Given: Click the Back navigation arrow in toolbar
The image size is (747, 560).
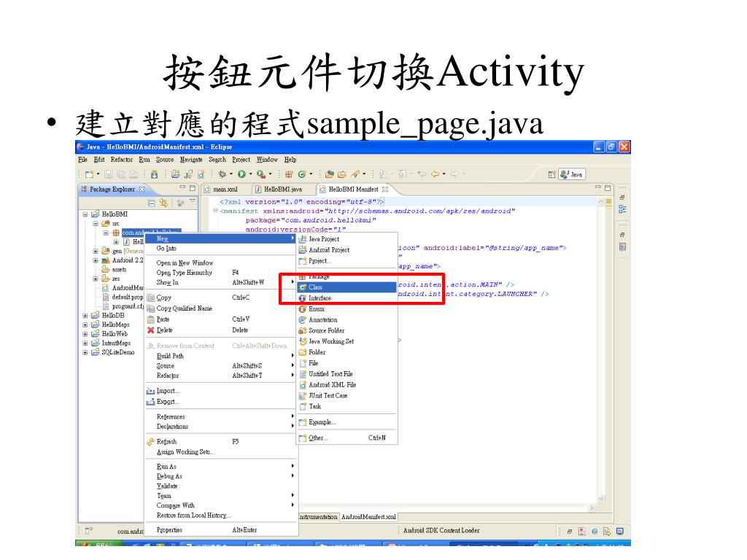Looking at the screenshot, I should pos(435,174).
